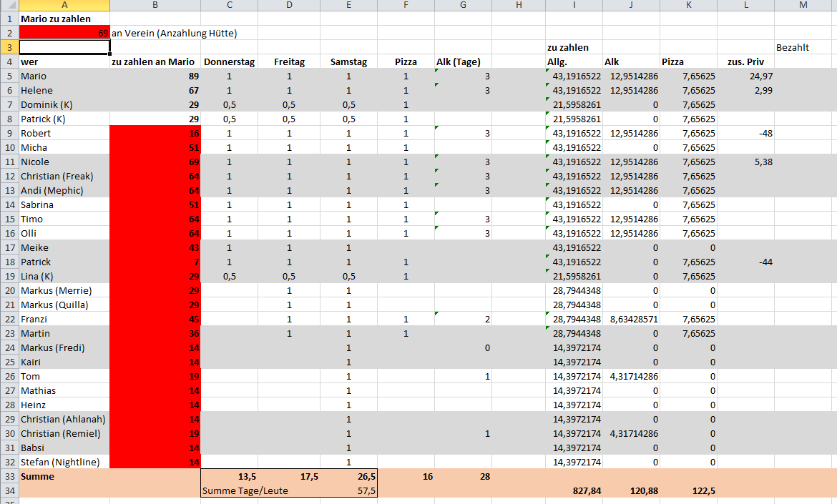Select 'Donnerstag' column heading cell
The image size is (837, 504).
pos(229,62)
